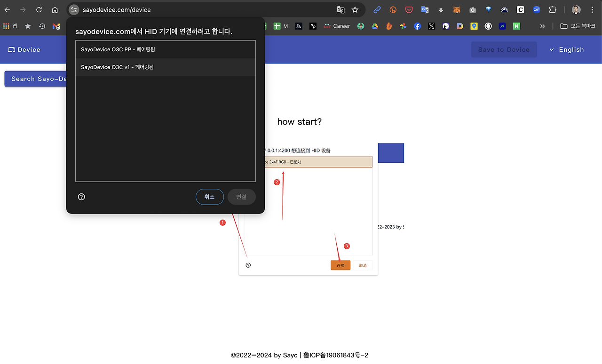Reload the current page
This screenshot has width=602, height=364.
(x=39, y=9)
